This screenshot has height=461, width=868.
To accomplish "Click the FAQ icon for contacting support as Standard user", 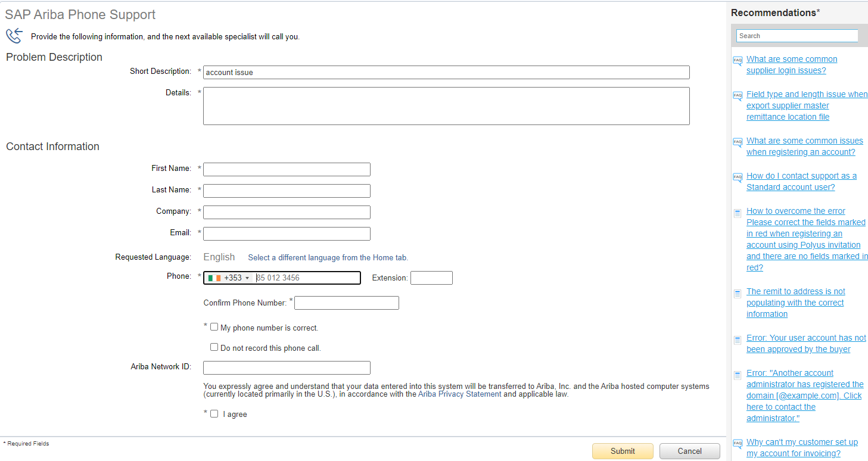I will [738, 177].
